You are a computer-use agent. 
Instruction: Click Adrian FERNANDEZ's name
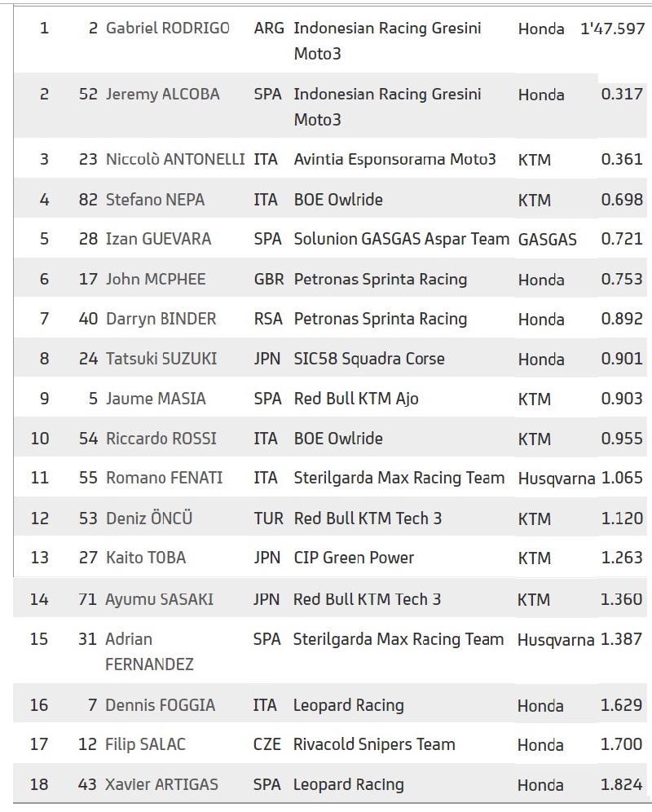coord(149,651)
